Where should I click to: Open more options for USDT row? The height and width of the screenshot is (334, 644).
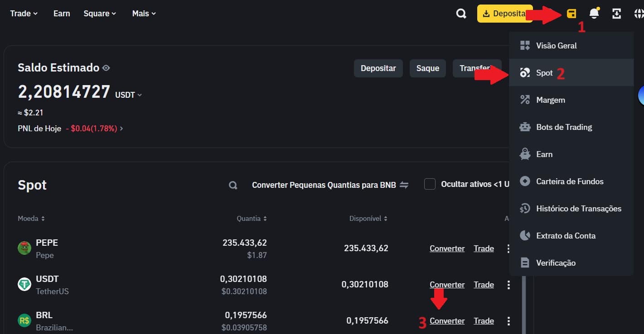pos(508,285)
